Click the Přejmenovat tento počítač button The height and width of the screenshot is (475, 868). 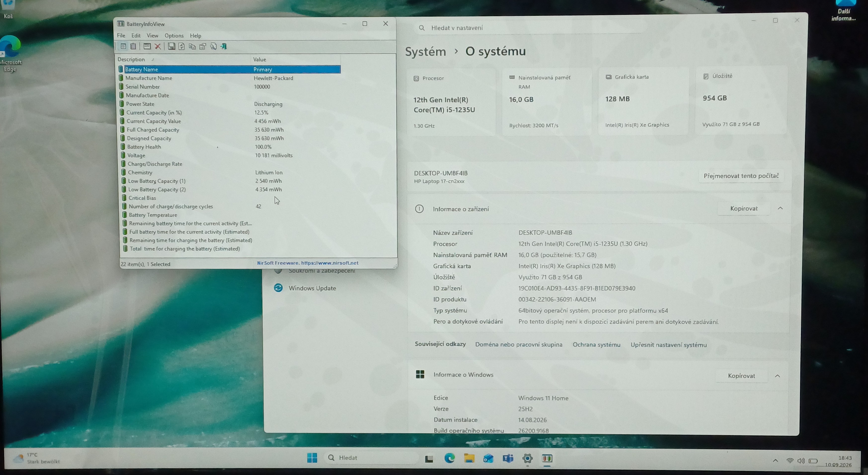741,176
